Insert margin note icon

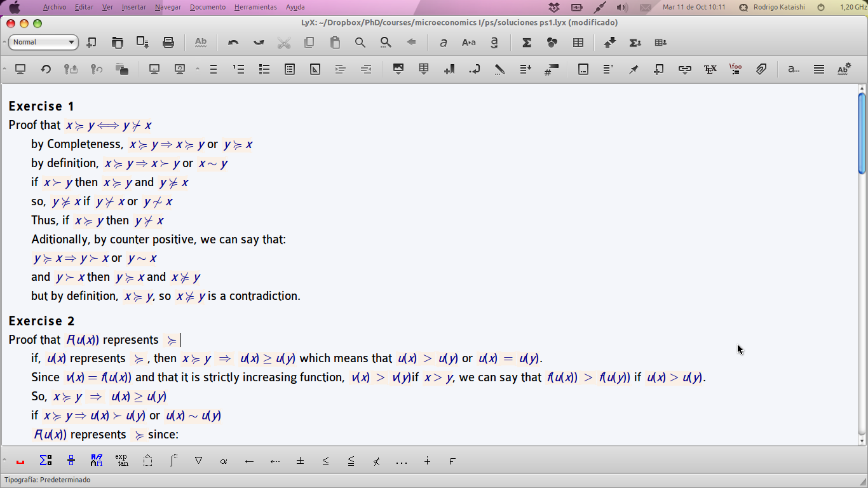coord(608,69)
